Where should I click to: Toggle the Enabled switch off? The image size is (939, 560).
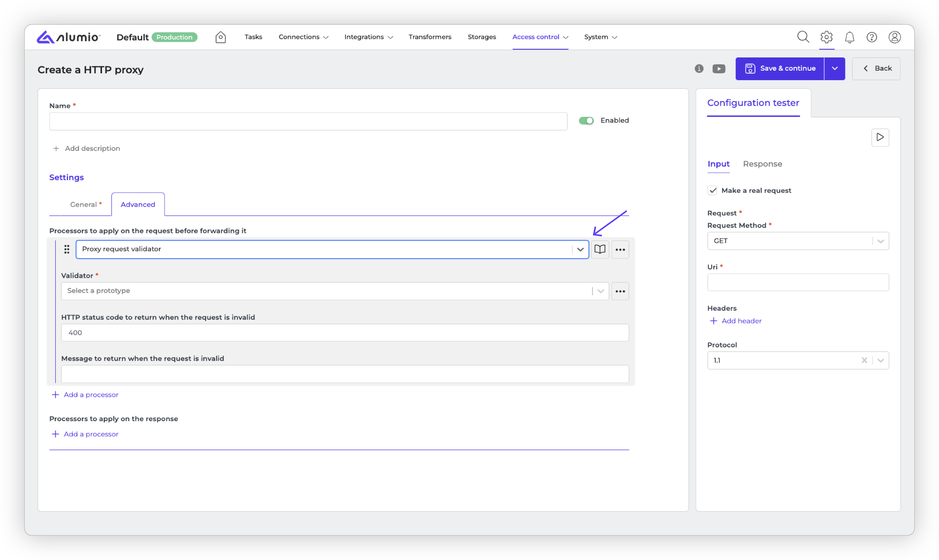pyautogui.click(x=586, y=120)
